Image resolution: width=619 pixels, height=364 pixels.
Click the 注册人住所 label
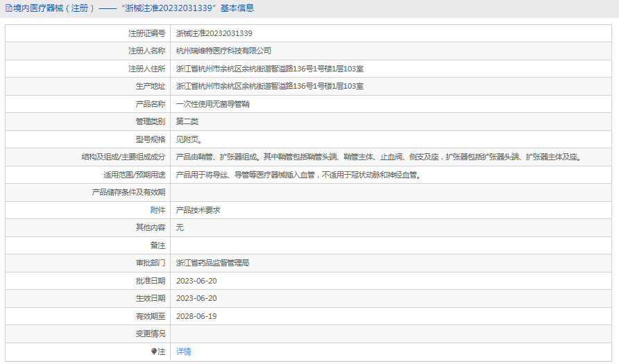click(x=147, y=69)
